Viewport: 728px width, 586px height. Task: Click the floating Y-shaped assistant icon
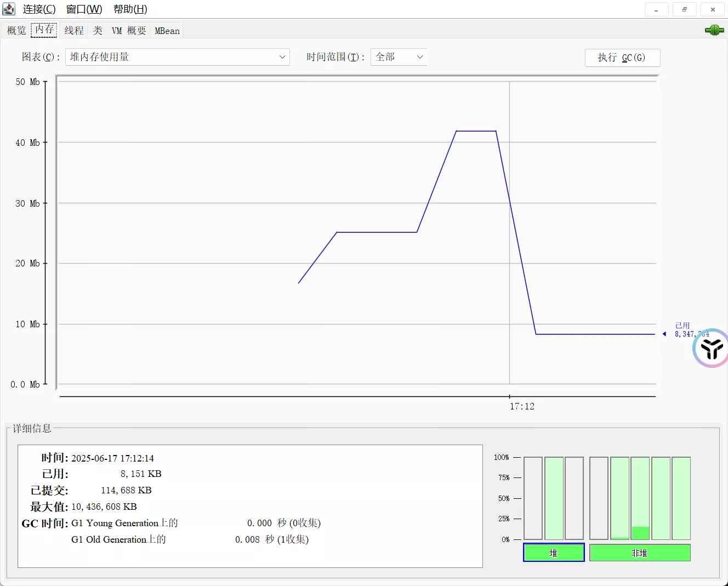pos(712,348)
